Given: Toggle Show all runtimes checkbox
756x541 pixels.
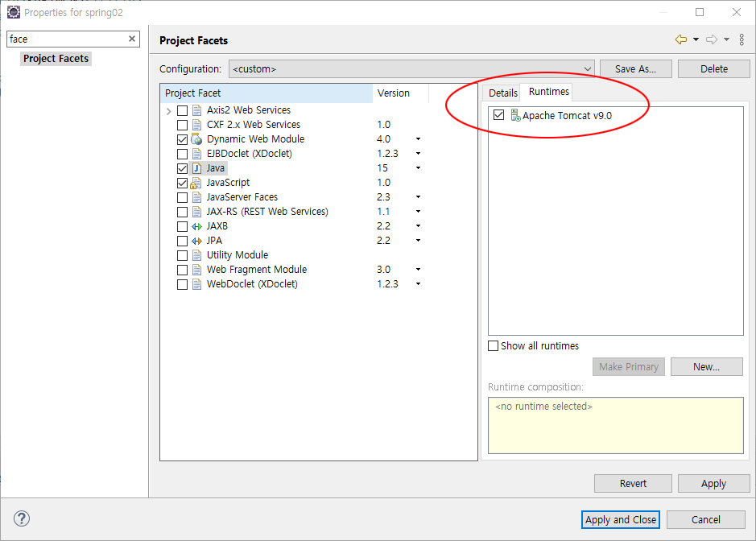Looking at the screenshot, I should coord(494,345).
